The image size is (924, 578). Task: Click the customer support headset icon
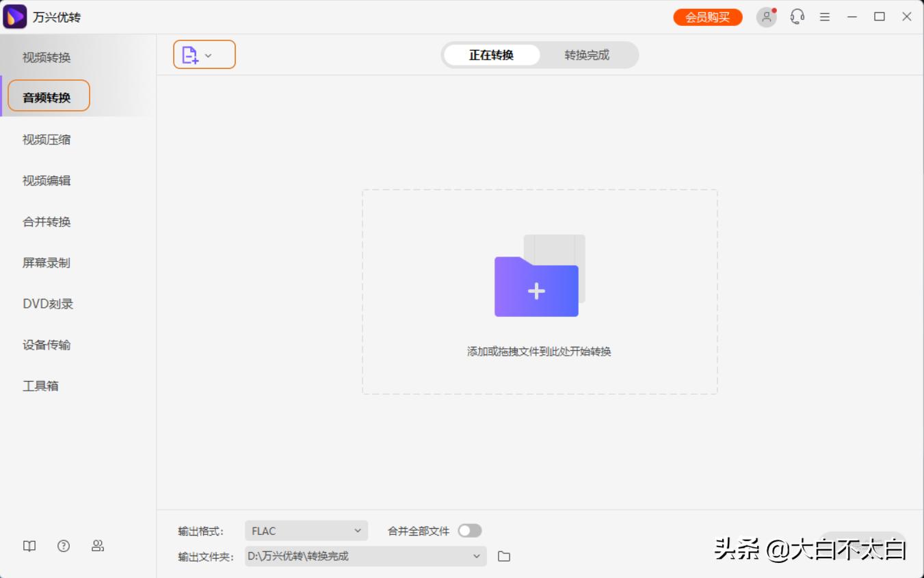pyautogui.click(x=797, y=17)
